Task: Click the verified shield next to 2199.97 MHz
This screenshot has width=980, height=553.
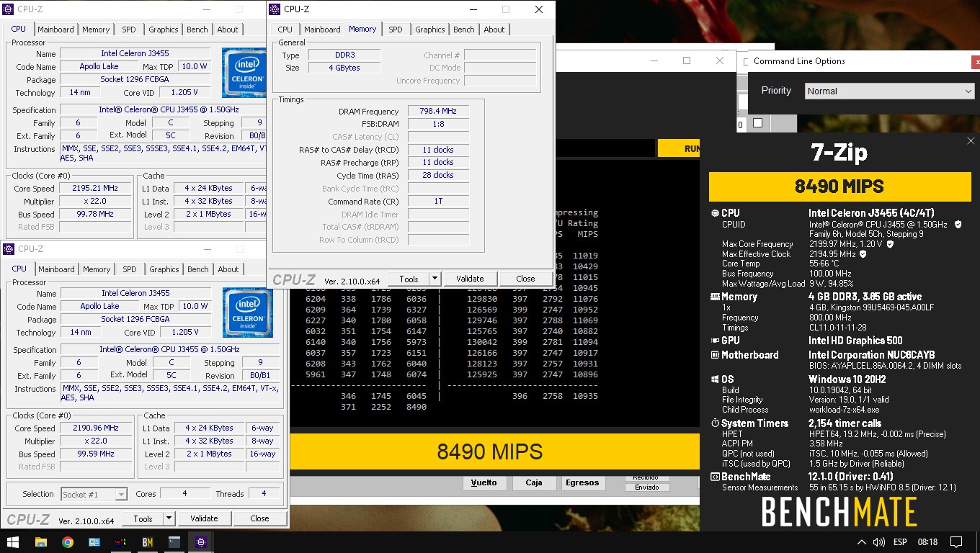Action: pos(890,244)
